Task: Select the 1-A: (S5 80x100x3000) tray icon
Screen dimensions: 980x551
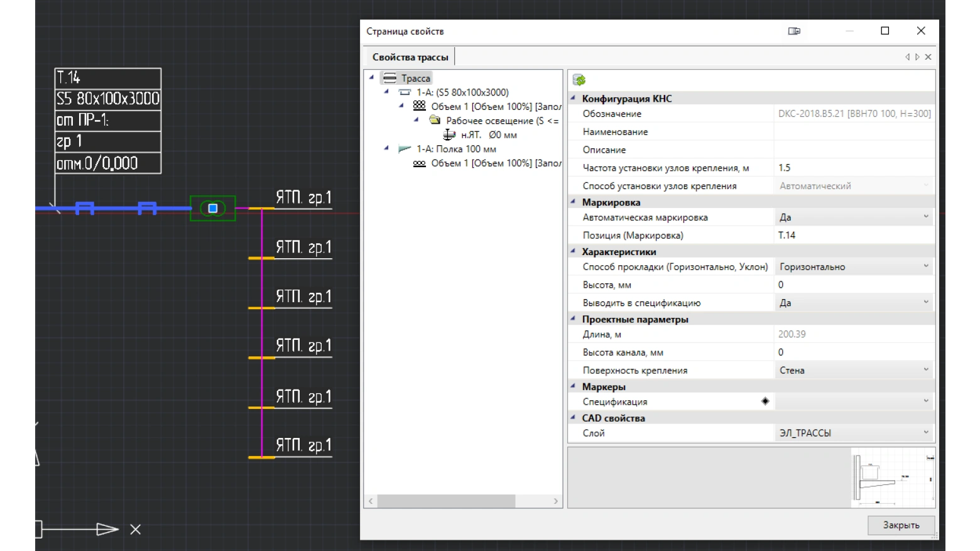Action: pos(405,92)
